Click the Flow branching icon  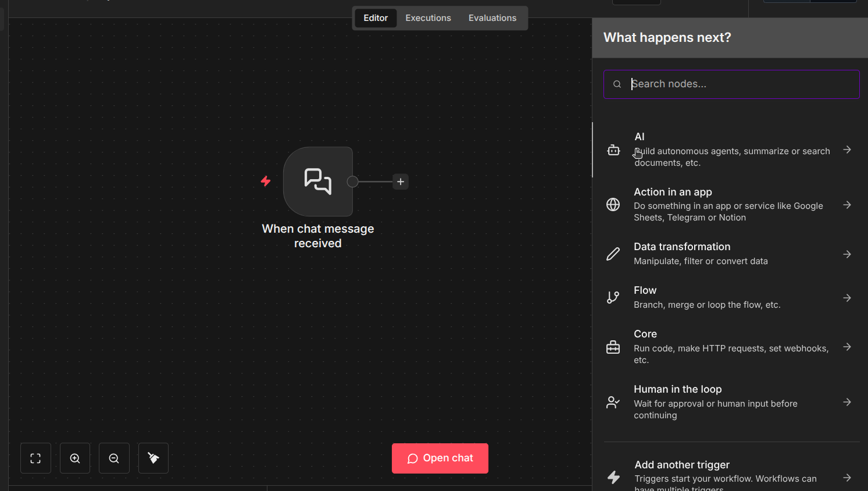click(613, 297)
